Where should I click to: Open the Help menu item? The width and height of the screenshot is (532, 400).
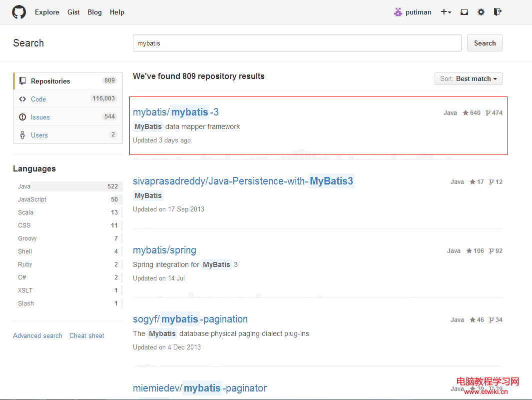117,12
